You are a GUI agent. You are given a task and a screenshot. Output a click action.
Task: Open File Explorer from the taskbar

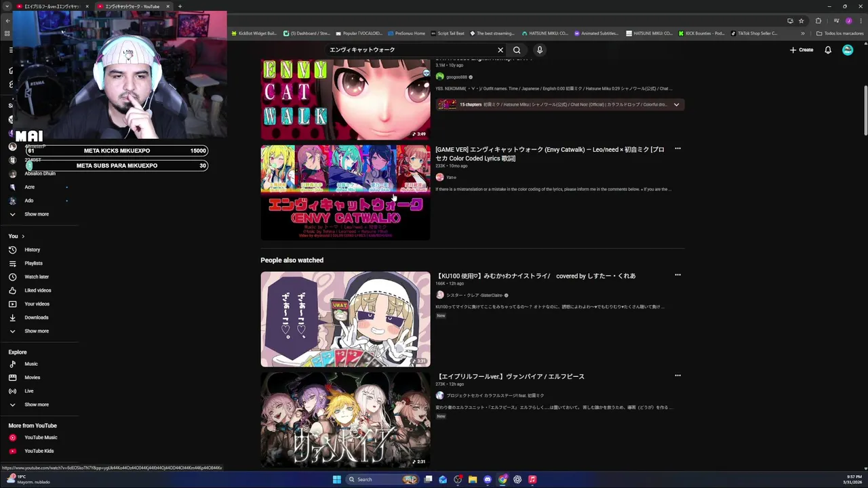(x=473, y=479)
